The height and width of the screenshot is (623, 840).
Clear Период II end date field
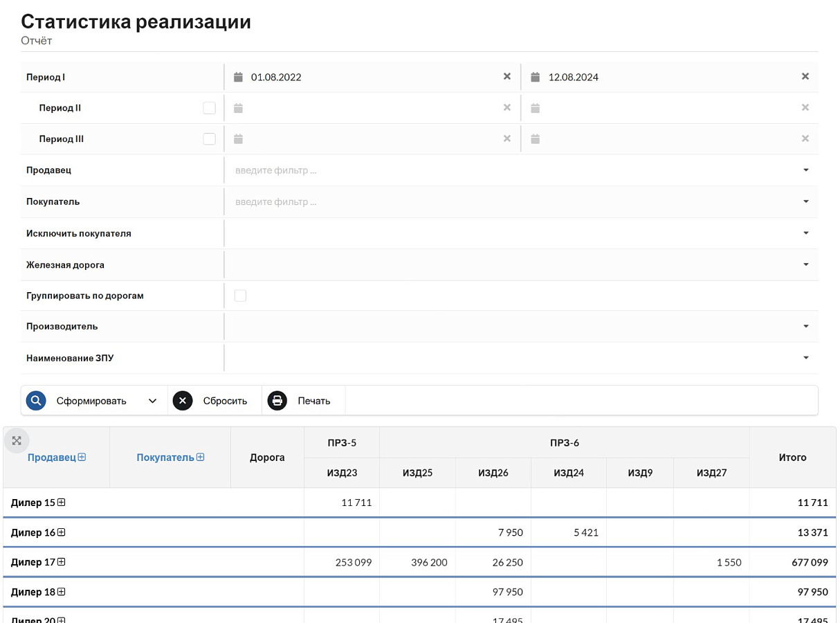click(805, 108)
